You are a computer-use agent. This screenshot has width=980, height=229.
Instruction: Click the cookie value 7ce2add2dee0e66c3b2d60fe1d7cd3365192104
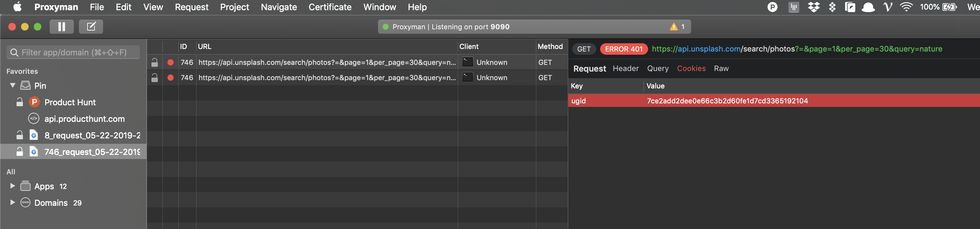727,101
